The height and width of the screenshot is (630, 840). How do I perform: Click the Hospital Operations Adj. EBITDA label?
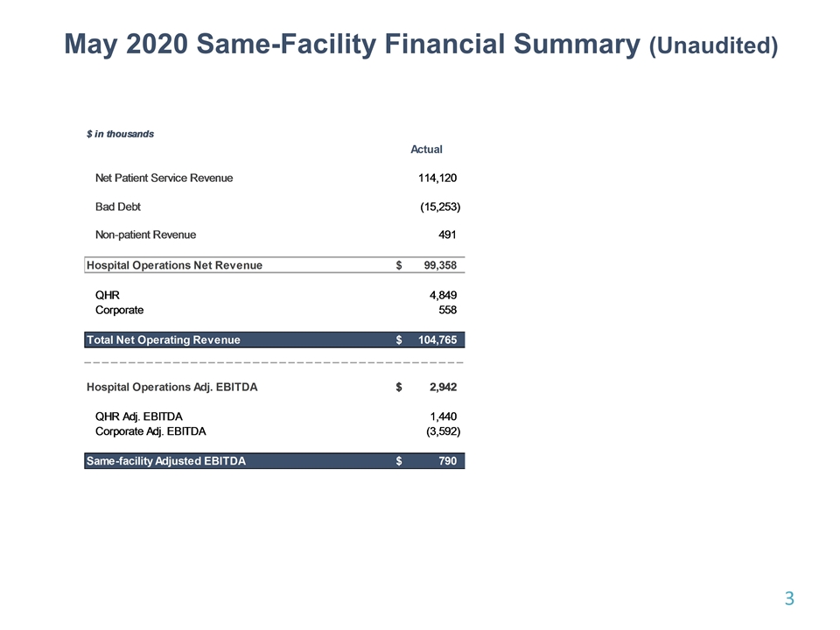(171, 387)
